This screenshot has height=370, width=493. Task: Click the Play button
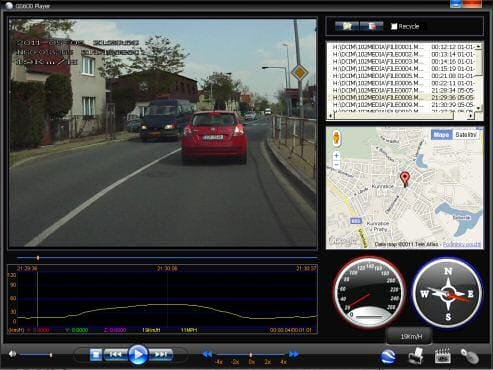pyautogui.click(x=138, y=354)
